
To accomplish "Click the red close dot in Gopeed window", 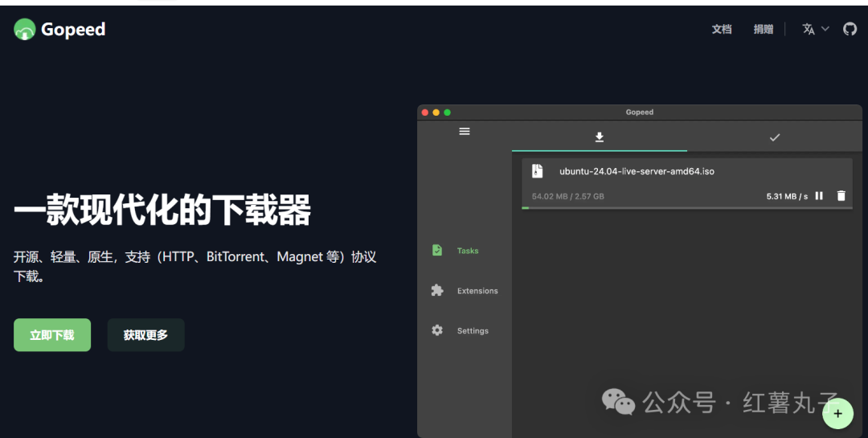I will coord(425,113).
